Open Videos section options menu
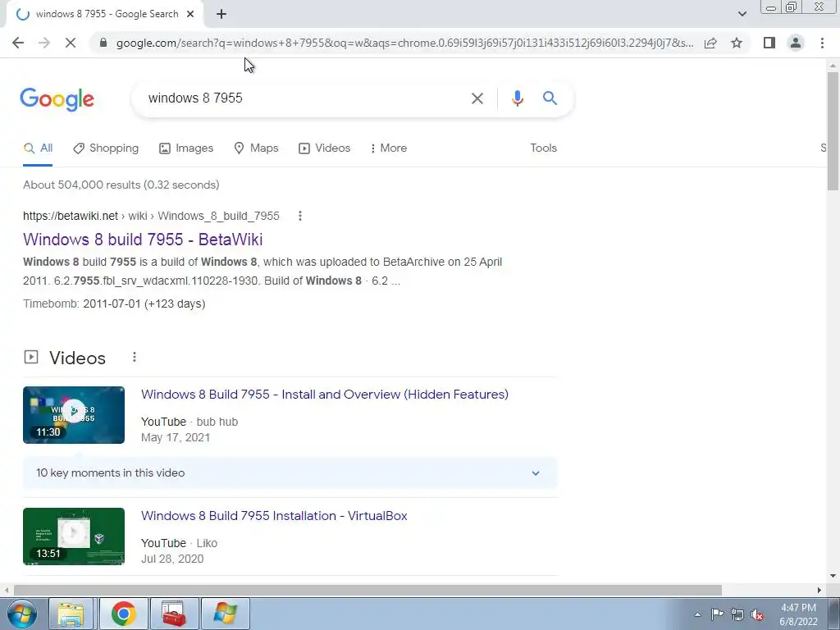This screenshot has width=840, height=630. pos(135,357)
